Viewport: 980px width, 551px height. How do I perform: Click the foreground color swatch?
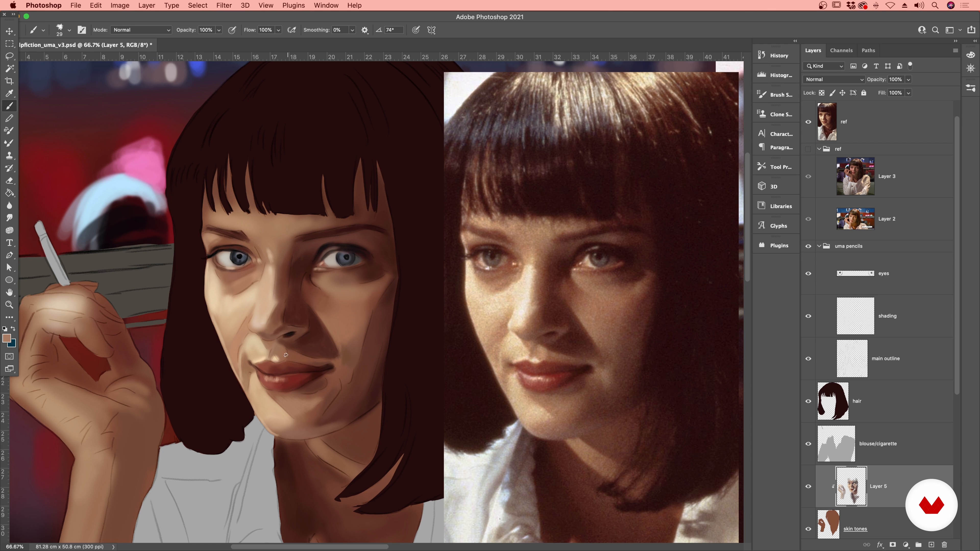pos(6,338)
